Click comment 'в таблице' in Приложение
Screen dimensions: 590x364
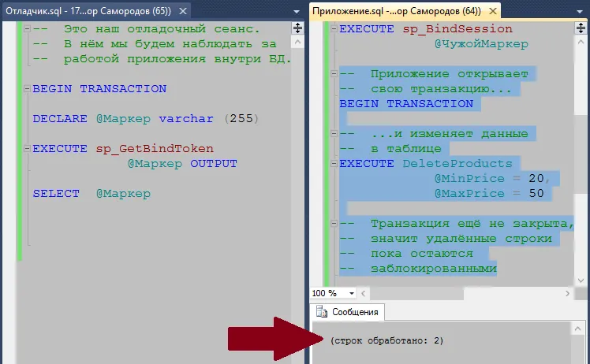coord(406,149)
